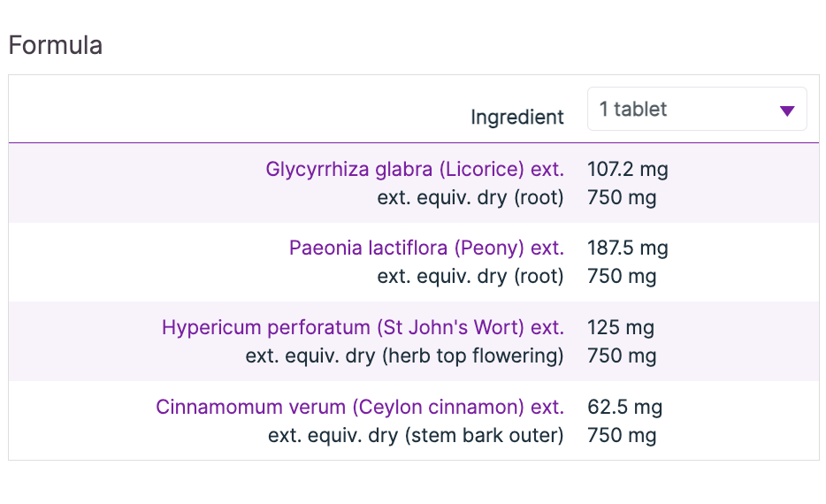The image size is (826, 504).
Task: Open Cinnamomum verum (Ceylon cinnamon) link
Action: click(x=360, y=408)
